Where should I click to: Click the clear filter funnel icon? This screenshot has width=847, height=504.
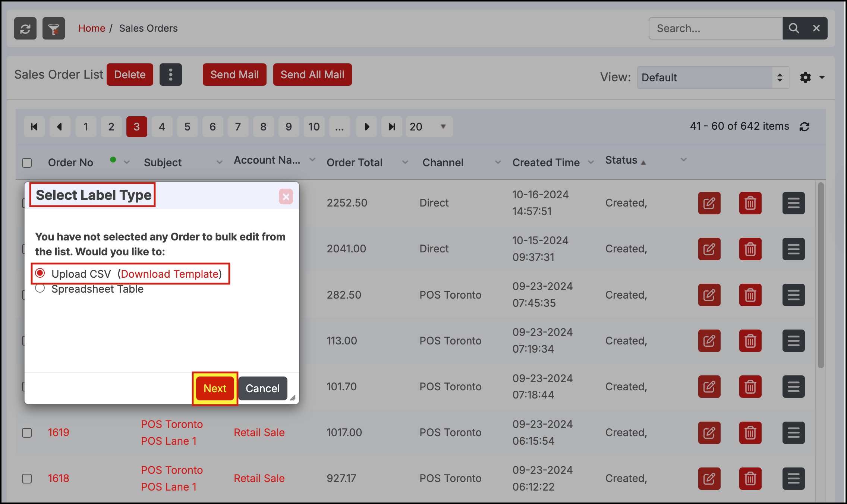point(54,28)
